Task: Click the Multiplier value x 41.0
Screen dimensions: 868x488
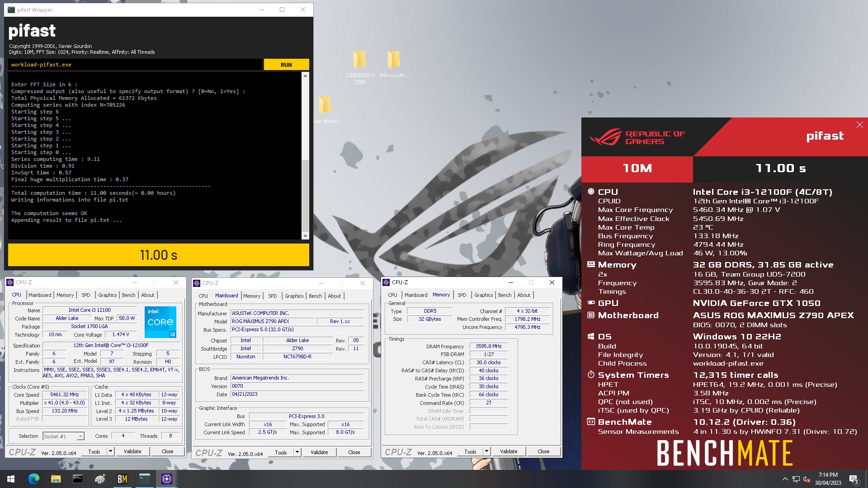Action: point(65,403)
